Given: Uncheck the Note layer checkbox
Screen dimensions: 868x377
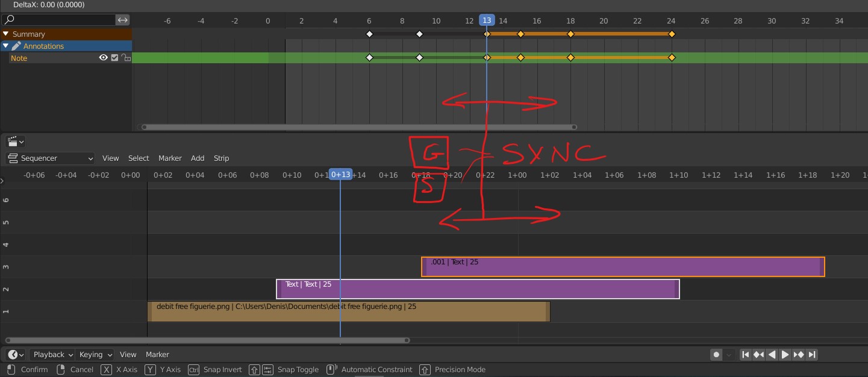Looking at the screenshot, I should pos(114,58).
